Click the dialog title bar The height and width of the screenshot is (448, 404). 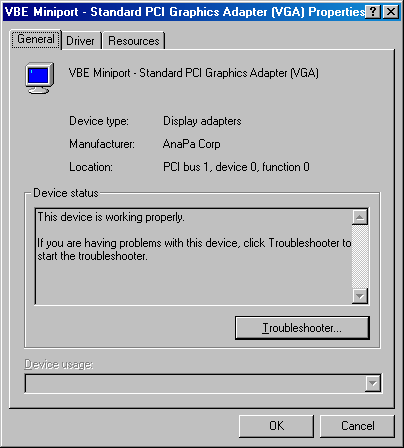click(184, 12)
